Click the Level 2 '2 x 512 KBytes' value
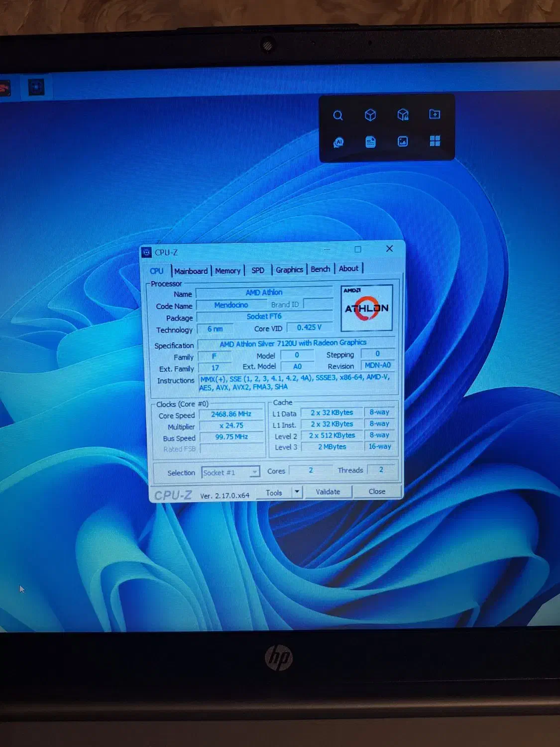The width and height of the screenshot is (560, 747). pos(332,436)
